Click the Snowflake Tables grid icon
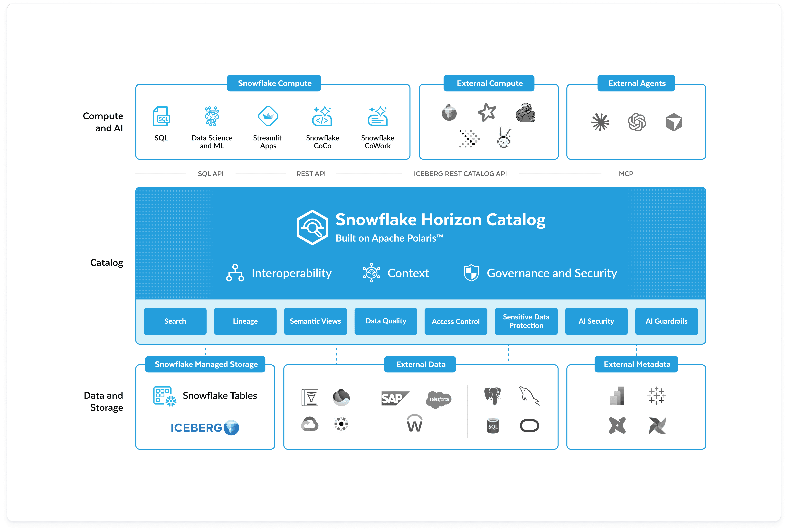The width and height of the screenshot is (788, 532). (165, 396)
